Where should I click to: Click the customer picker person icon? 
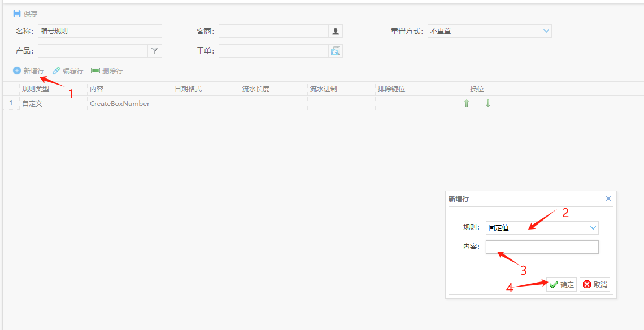336,31
